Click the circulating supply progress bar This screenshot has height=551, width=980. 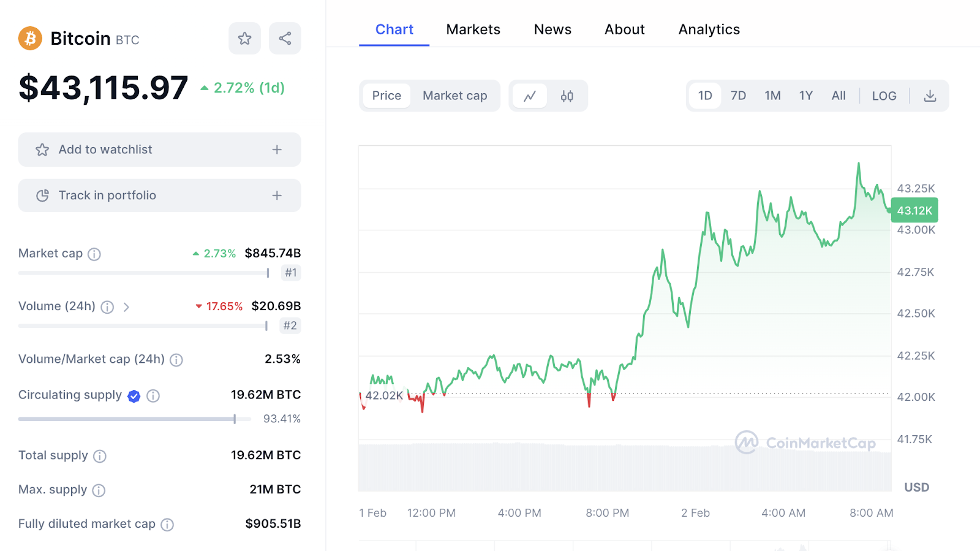click(x=135, y=419)
